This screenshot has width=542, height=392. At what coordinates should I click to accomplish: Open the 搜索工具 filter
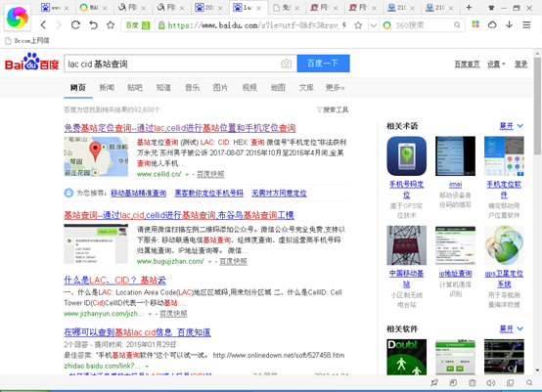pyautogui.click(x=333, y=109)
